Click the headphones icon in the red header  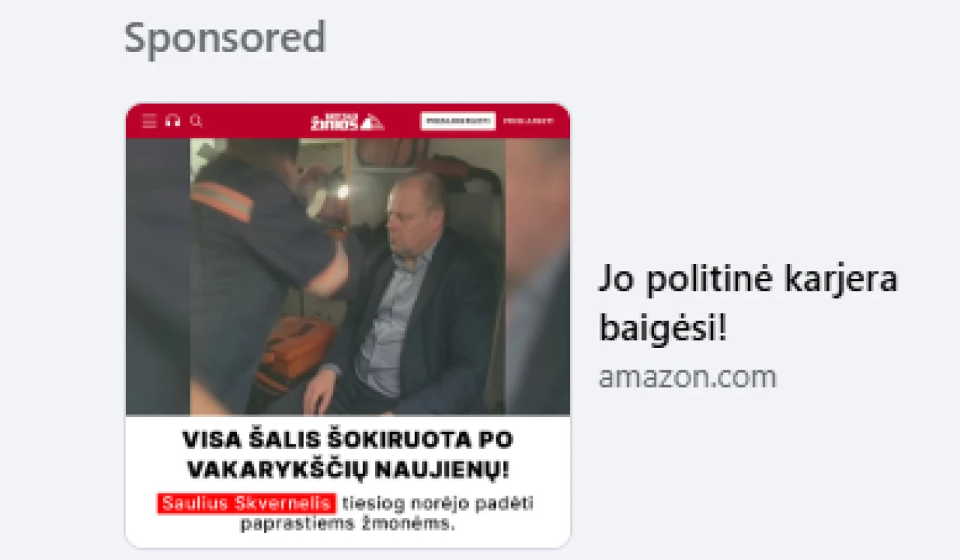[172, 121]
